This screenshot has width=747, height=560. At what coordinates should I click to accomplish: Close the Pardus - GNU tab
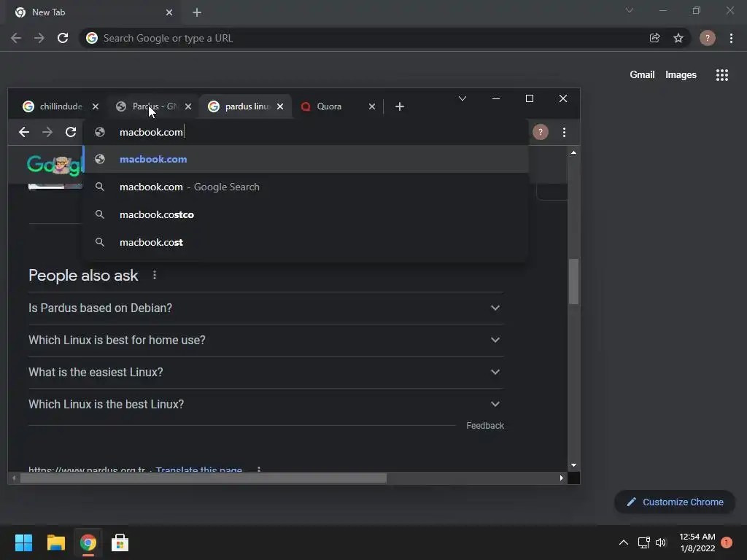(188, 106)
